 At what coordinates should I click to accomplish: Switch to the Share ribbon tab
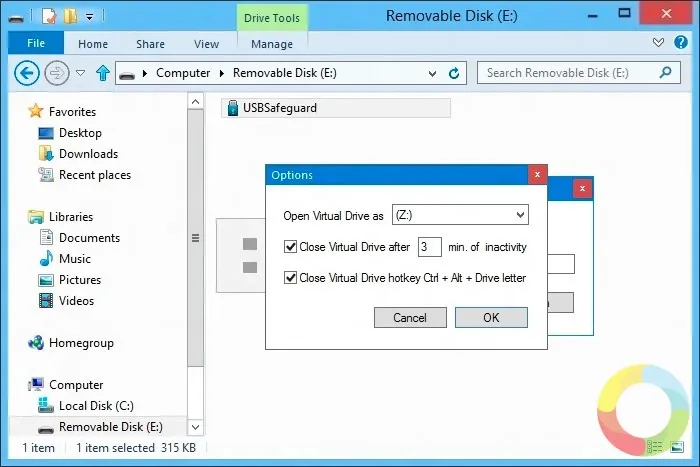coord(150,44)
